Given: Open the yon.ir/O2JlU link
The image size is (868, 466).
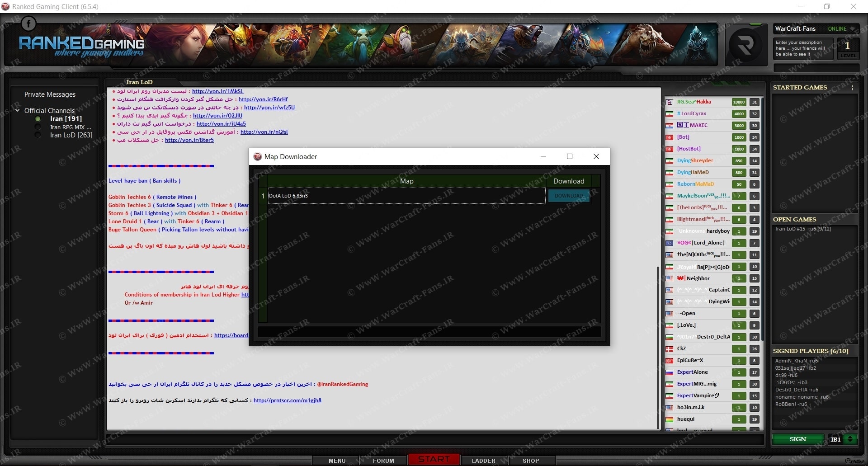Looking at the screenshot, I should (217, 116).
